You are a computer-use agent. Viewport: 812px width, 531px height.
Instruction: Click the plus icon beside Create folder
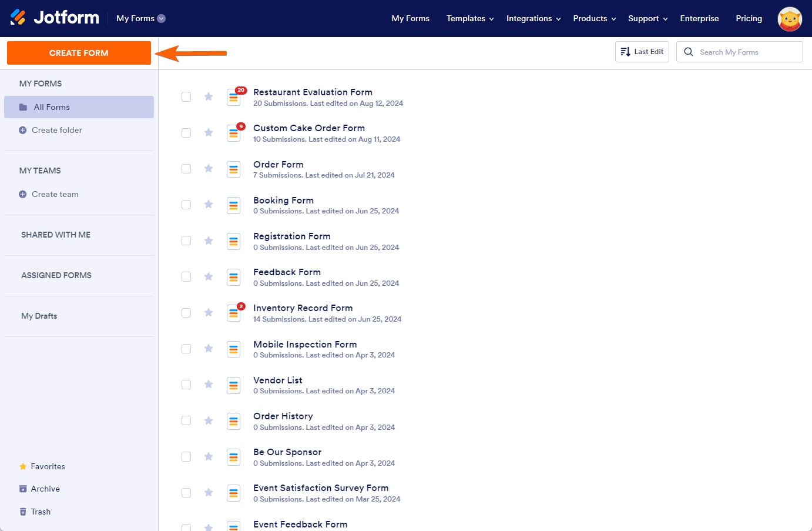(22, 130)
